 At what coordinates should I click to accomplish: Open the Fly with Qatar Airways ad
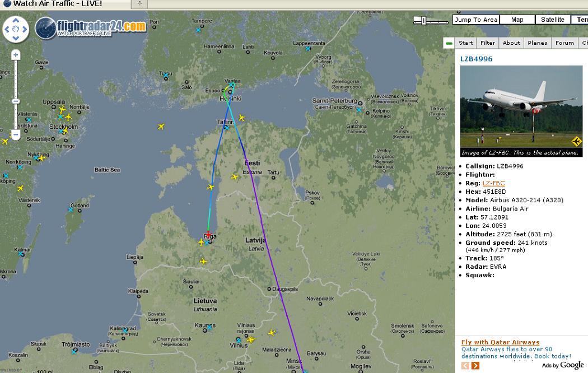[x=500, y=342]
